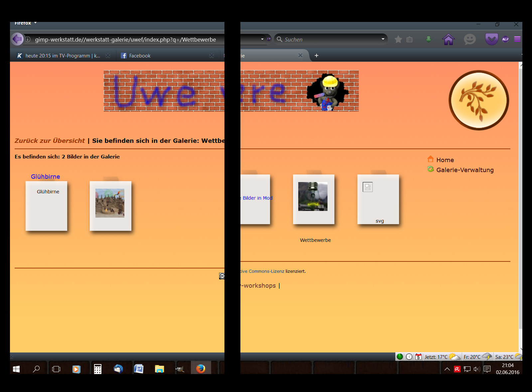532x392 pixels.
Task: Open the Calculator from the taskbar
Action: 97,369
